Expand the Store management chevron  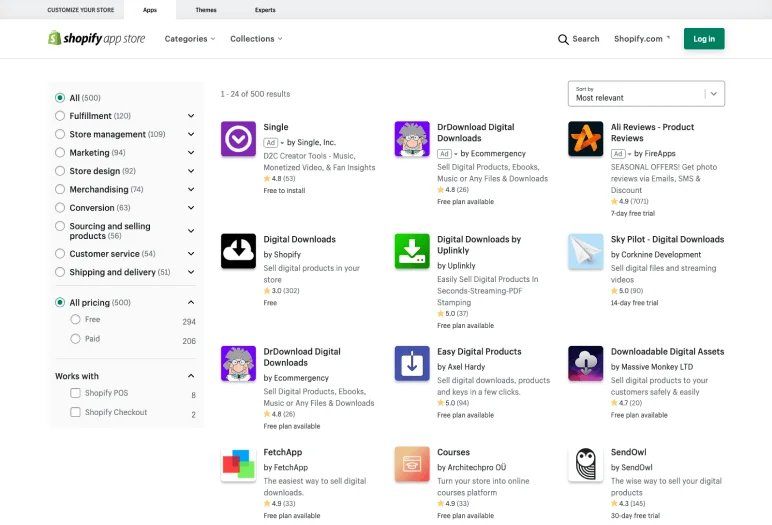(191, 134)
